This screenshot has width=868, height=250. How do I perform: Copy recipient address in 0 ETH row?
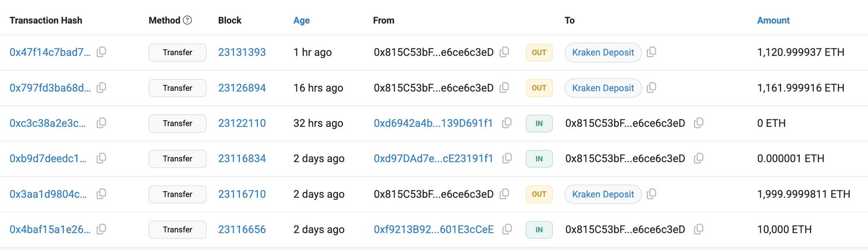[698, 123]
